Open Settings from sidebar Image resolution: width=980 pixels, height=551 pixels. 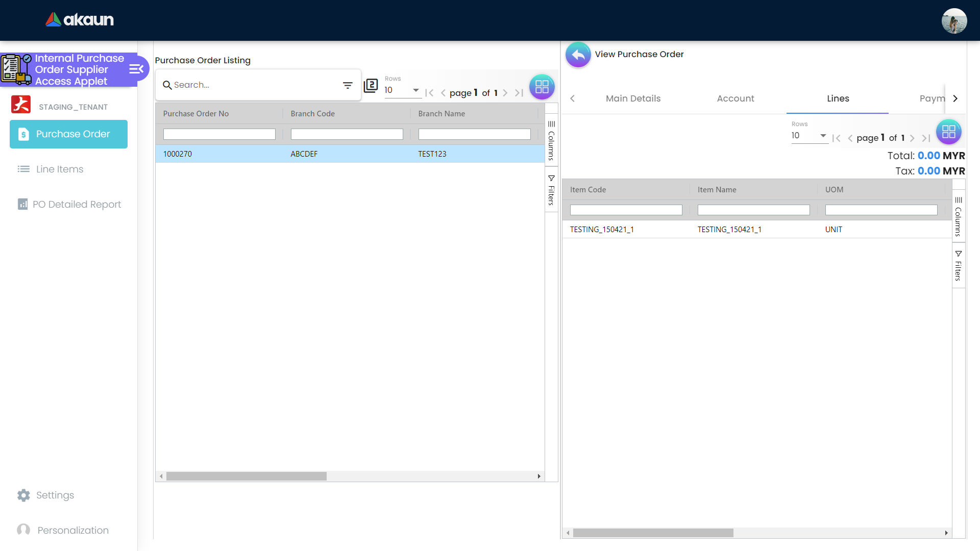click(x=55, y=495)
